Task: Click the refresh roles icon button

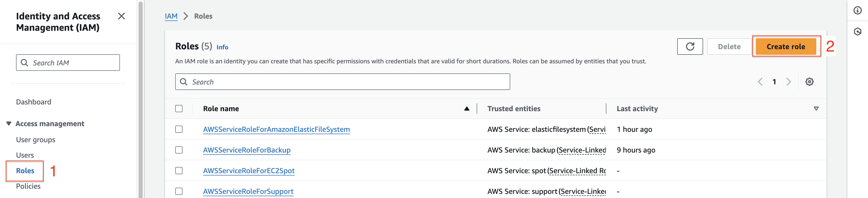Action: (x=690, y=47)
